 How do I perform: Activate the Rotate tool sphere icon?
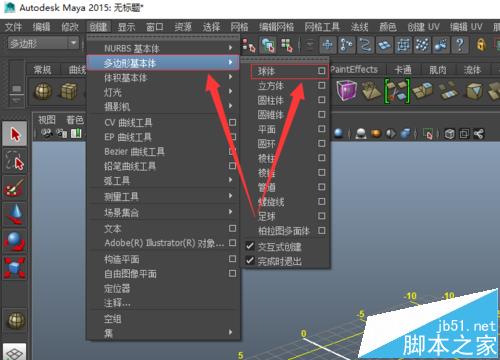[15, 241]
